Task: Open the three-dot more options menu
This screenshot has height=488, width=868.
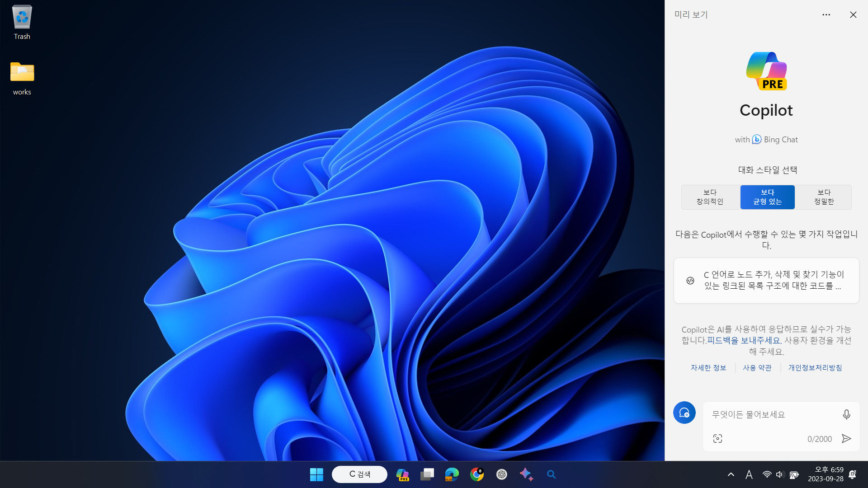Action: pos(826,15)
